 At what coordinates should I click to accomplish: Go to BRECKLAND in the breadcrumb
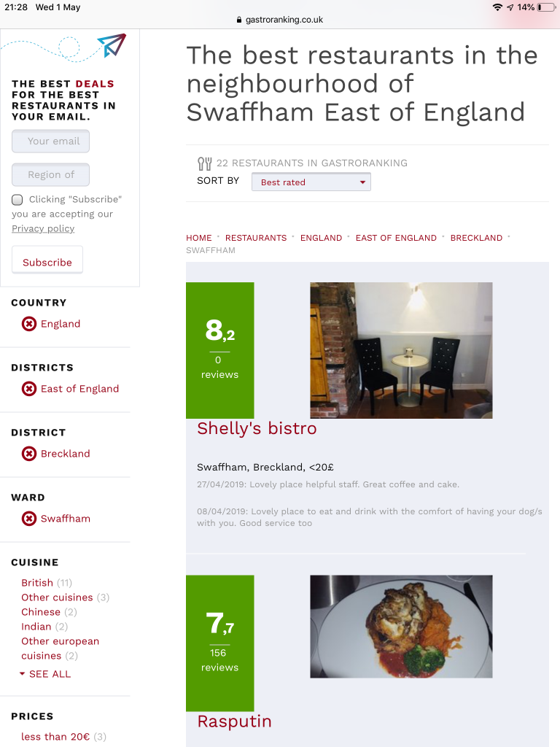pyautogui.click(x=476, y=238)
